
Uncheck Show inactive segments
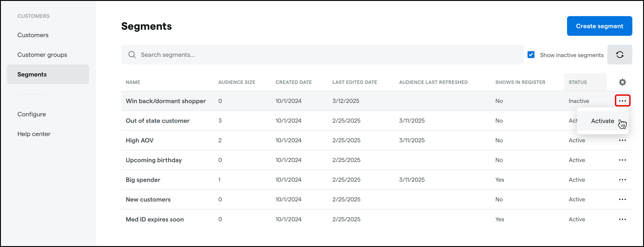pos(531,55)
